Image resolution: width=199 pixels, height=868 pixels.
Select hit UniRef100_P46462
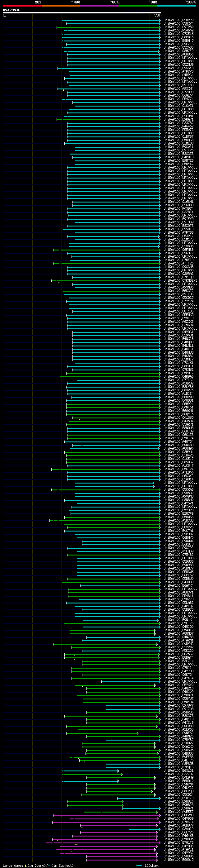tap(178, 126)
